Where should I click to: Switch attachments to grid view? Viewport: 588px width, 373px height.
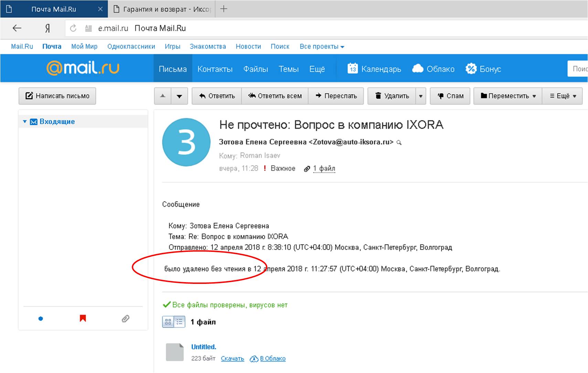point(168,322)
